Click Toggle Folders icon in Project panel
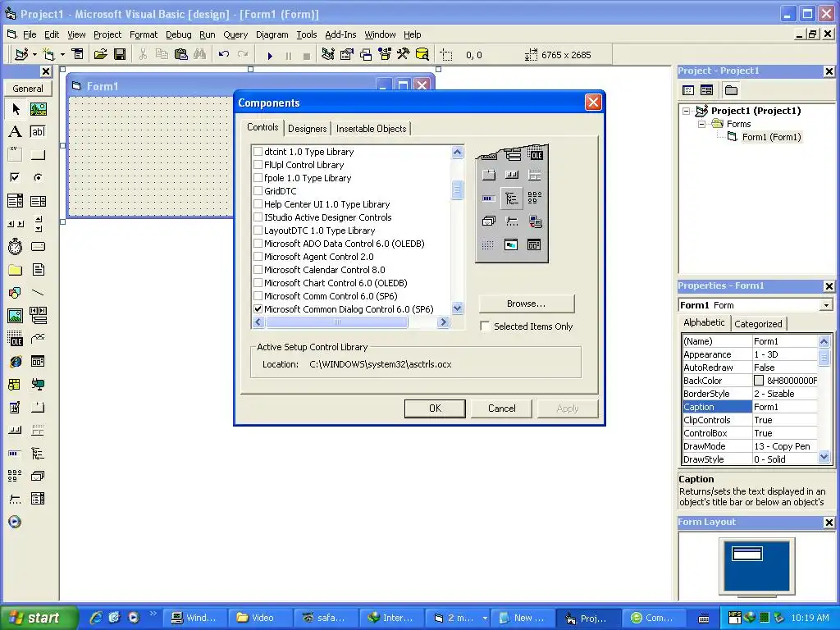This screenshot has width=840, height=630. pos(731,90)
